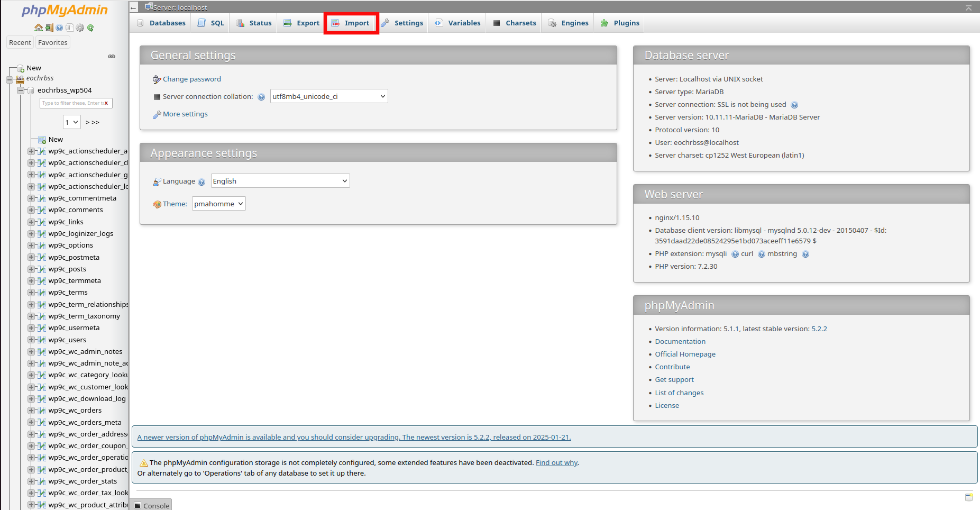This screenshot has height=510, width=980.
Task: Click help icon after mbstring extension
Action: [x=805, y=254]
